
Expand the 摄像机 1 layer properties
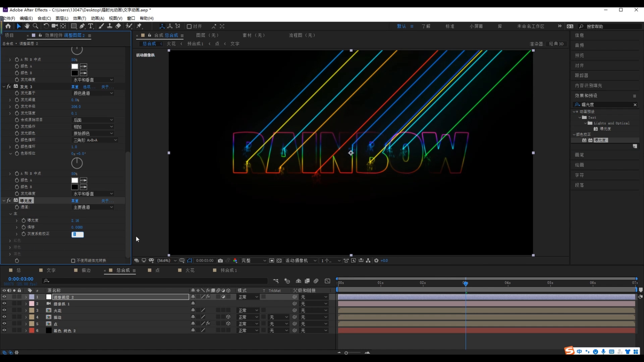[26, 304]
